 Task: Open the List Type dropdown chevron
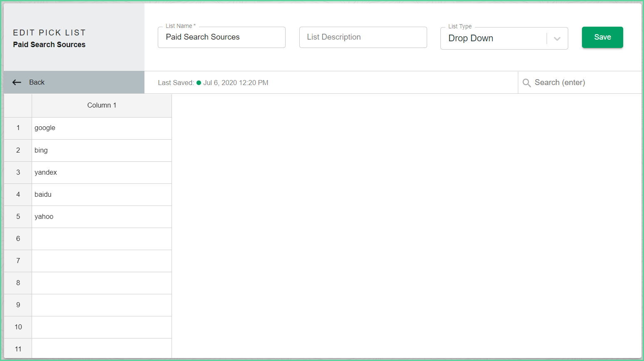pos(557,39)
